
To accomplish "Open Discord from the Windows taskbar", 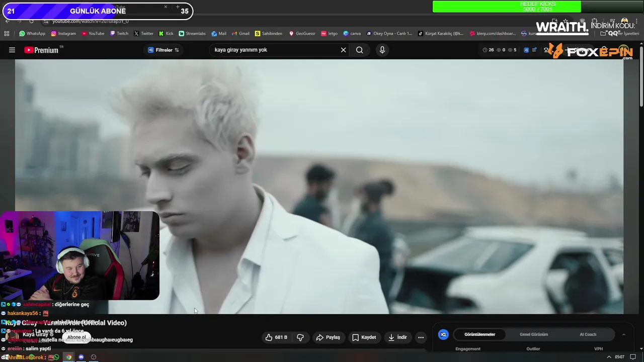I will [81, 357].
